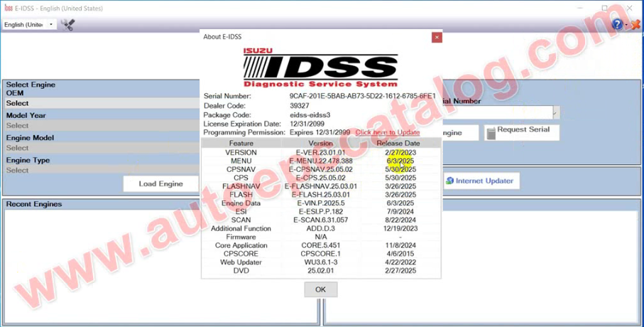Open the Engine Model Select dropdown

[102, 148]
